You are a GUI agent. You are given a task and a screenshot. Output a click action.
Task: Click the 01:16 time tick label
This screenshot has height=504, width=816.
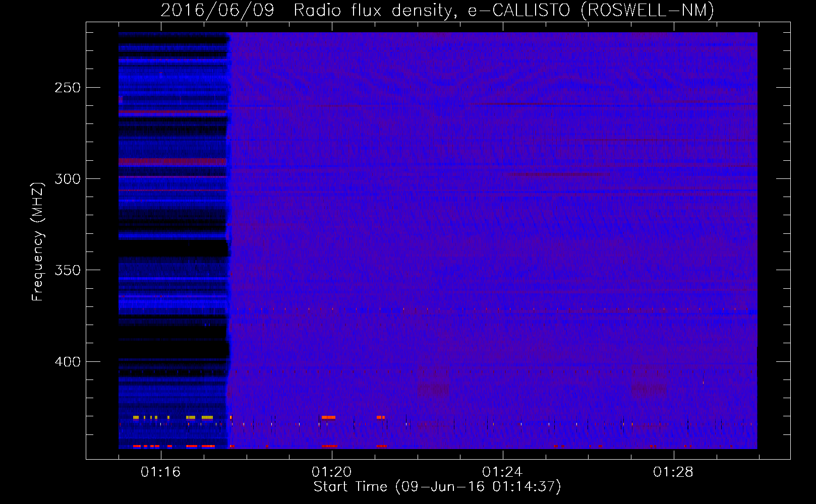[x=160, y=472]
